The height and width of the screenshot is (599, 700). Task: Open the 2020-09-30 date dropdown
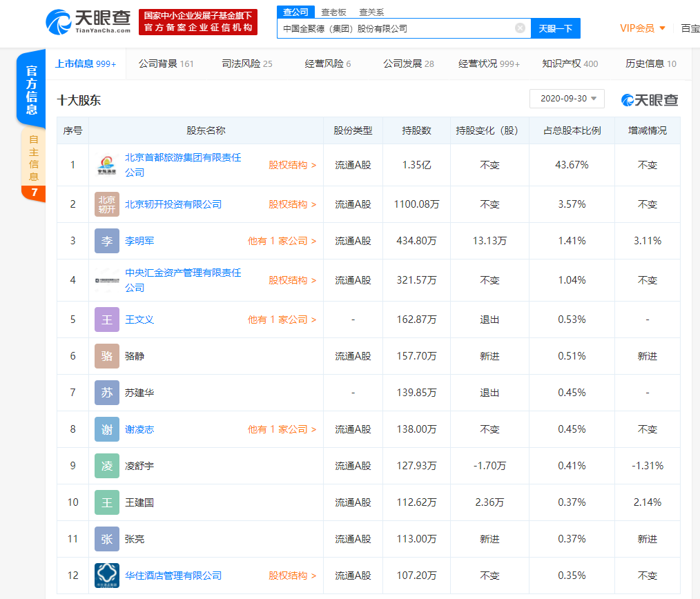(x=567, y=99)
